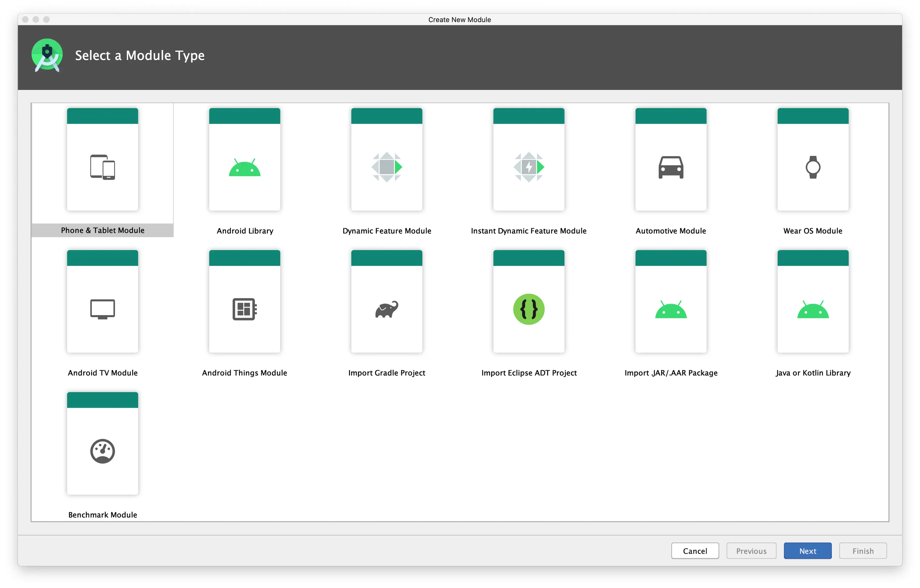920x588 pixels.
Task: Choose the Dynamic Feature Module icon
Action: pos(387,167)
